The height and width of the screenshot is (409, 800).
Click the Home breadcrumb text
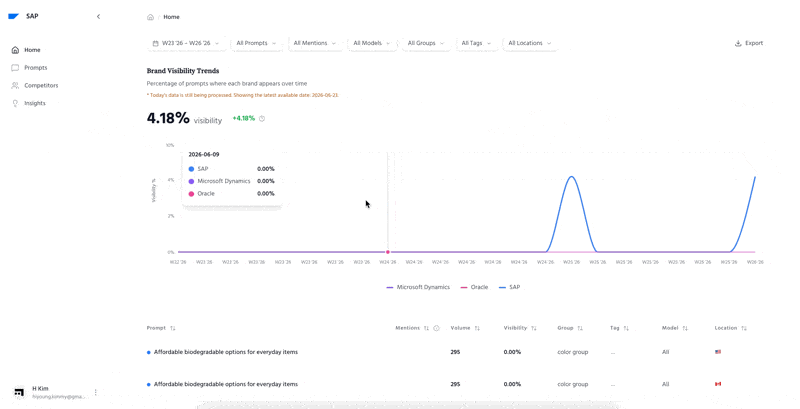tap(171, 17)
